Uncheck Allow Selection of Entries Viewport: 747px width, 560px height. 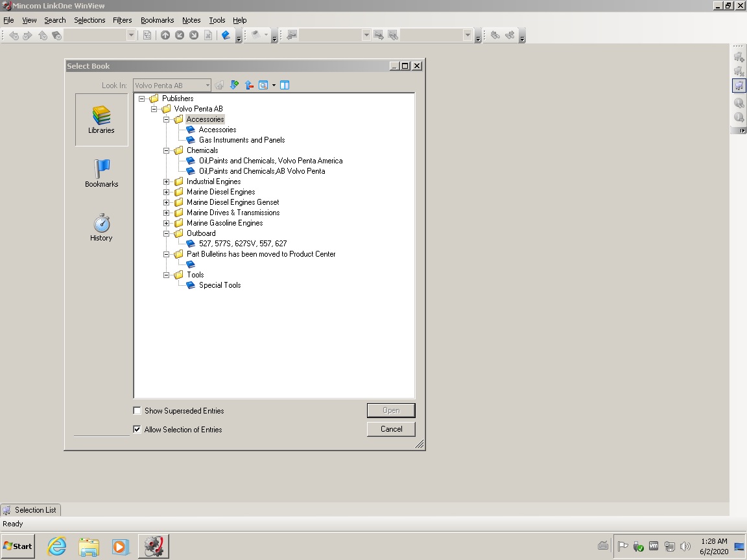pyautogui.click(x=137, y=429)
